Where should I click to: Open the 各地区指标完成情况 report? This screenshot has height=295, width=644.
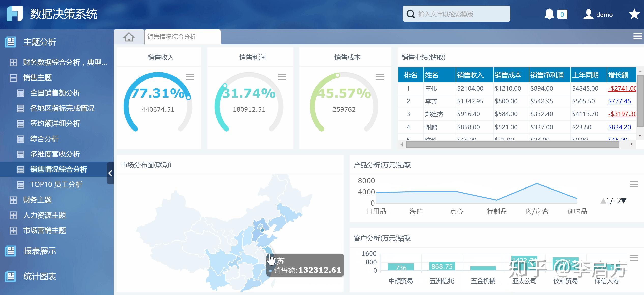[x=62, y=108]
